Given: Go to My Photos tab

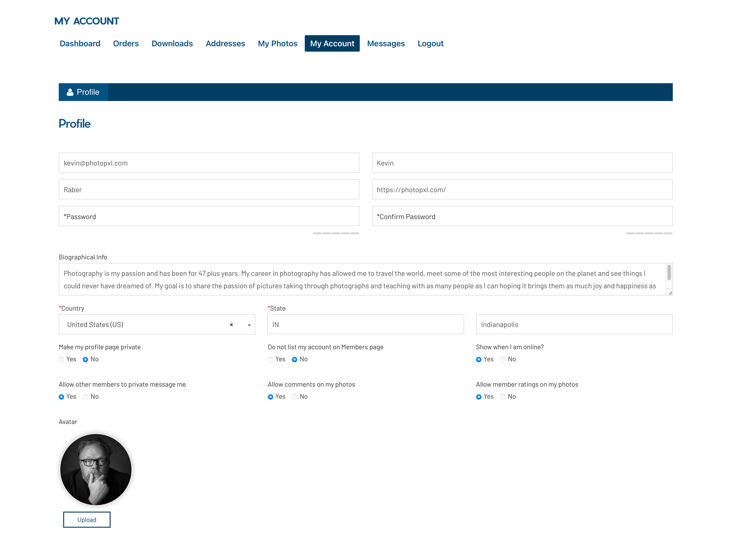Looking at the screenshot, I should pyautogui.click(x=277, y=43).
